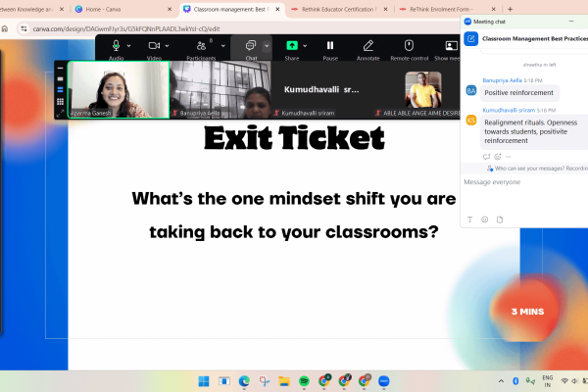The width and height of the screenshot is (588, 392).
Task: Mute the microphone with the Audio button
Action: [x=116, y=46]
